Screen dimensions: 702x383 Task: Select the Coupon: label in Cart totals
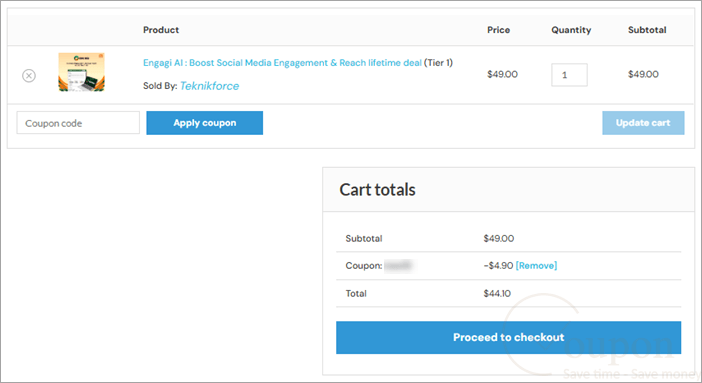(364, 266)
